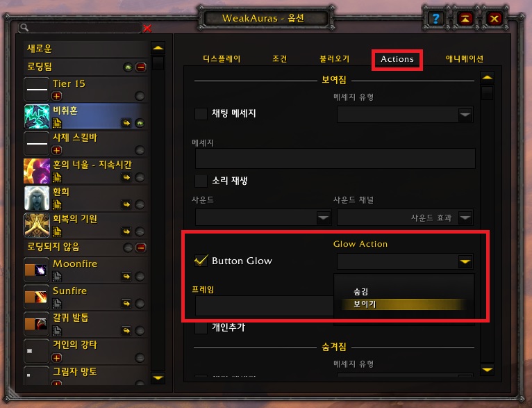The height and width of the screenshot is (408, 532).
Task: Open the 메세지 유형 dropdown
Action: [405, 115]
